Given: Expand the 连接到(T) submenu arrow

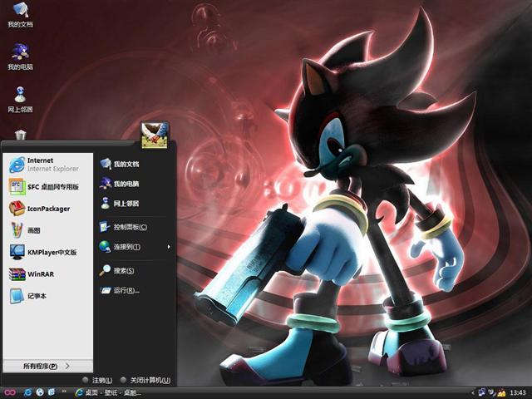Looking at the screenshot, I should point(169,247).
